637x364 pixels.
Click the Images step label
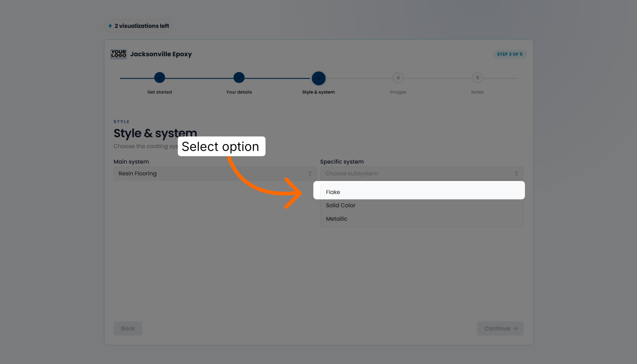pyautogui.click(x=398, y=92)
